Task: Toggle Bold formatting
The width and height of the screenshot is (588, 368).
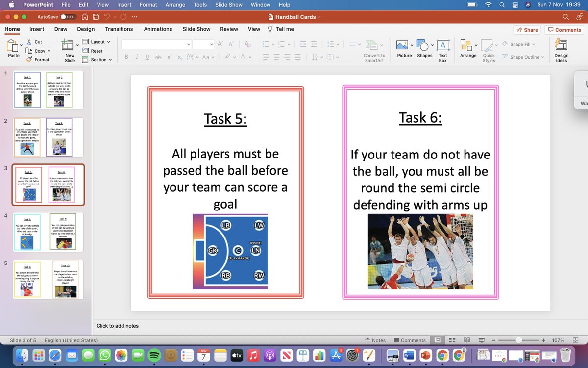Action: coord(126,57)
